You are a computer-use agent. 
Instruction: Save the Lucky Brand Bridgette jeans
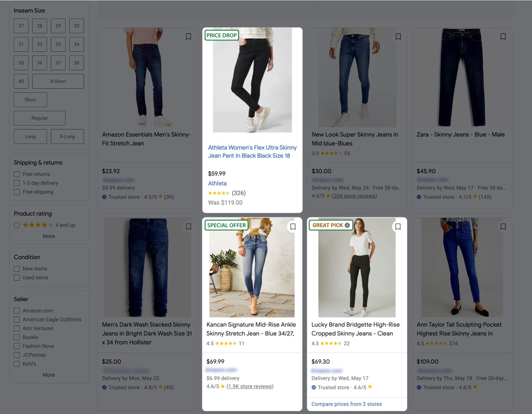[x=398, y=226]
